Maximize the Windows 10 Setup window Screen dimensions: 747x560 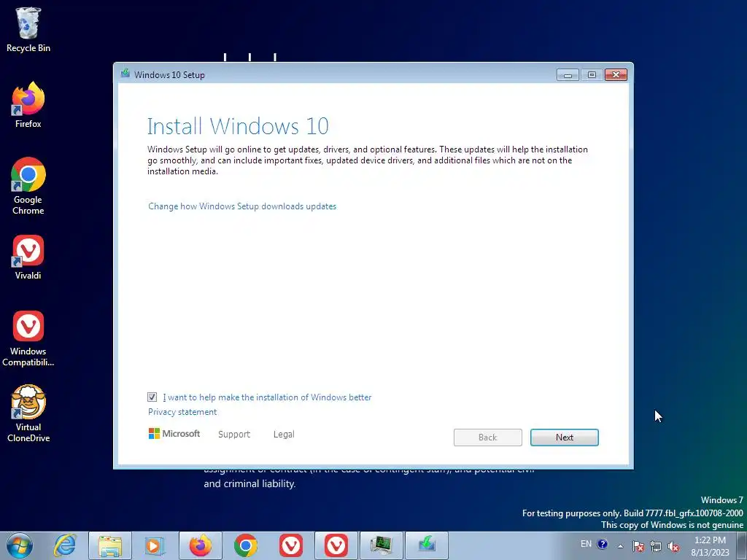(592, 75)
